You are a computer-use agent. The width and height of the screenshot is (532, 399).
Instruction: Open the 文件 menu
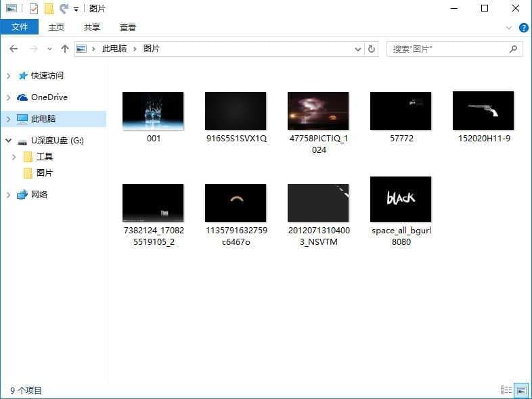point(20,28)
